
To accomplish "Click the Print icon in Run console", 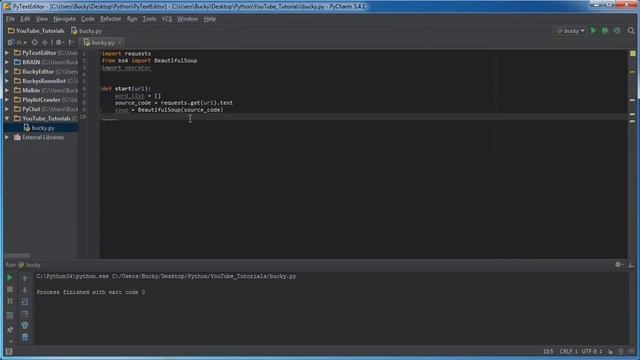I will pos(25,325).
